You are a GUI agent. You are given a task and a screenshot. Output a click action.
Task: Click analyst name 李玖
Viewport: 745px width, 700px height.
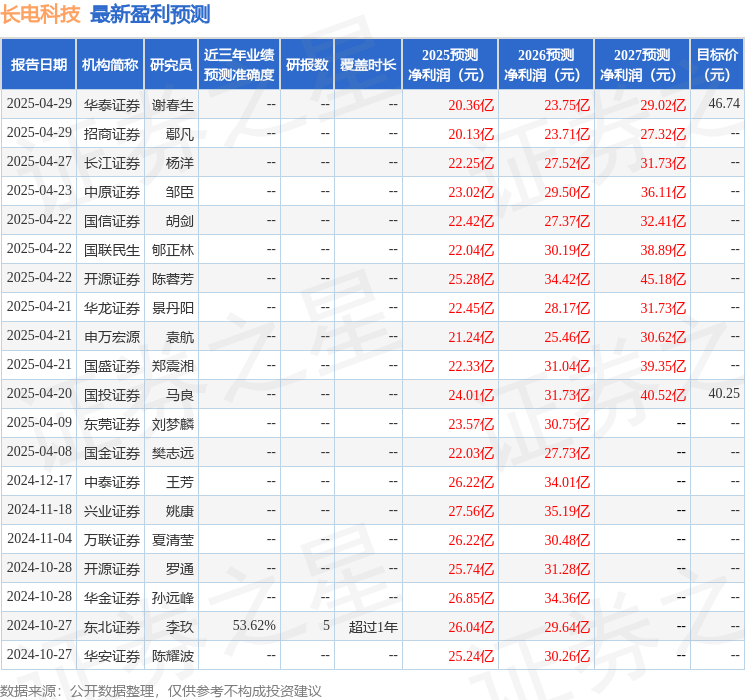click(x=180, y=627)
